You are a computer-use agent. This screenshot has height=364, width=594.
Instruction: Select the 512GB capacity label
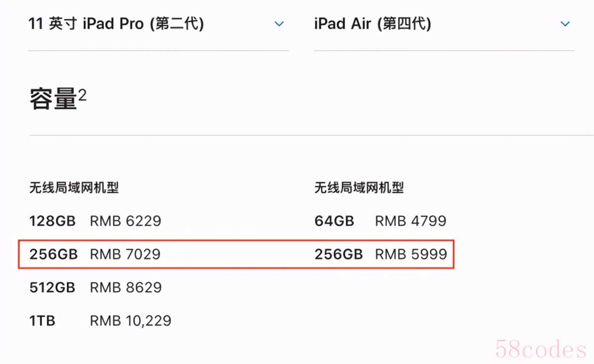[x=52, y=287]
